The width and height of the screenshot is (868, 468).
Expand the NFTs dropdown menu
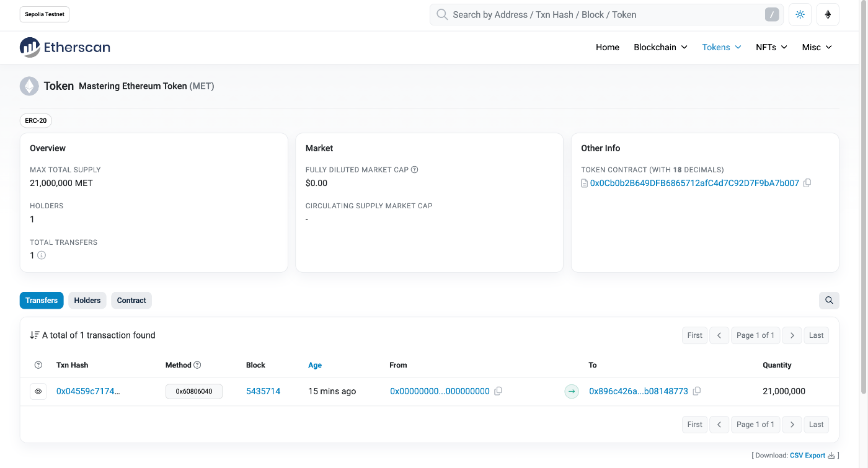tap(771, 47)
